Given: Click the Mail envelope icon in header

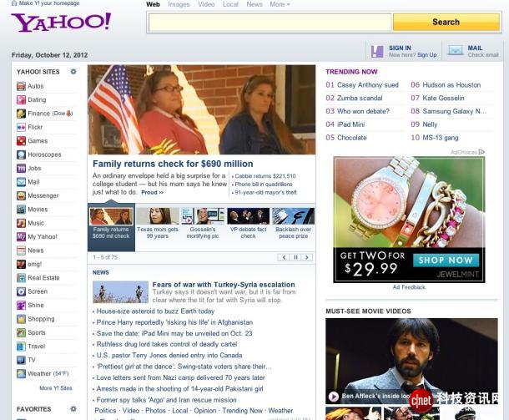Looking at the screenshot, I should click(x=455, y=50).
